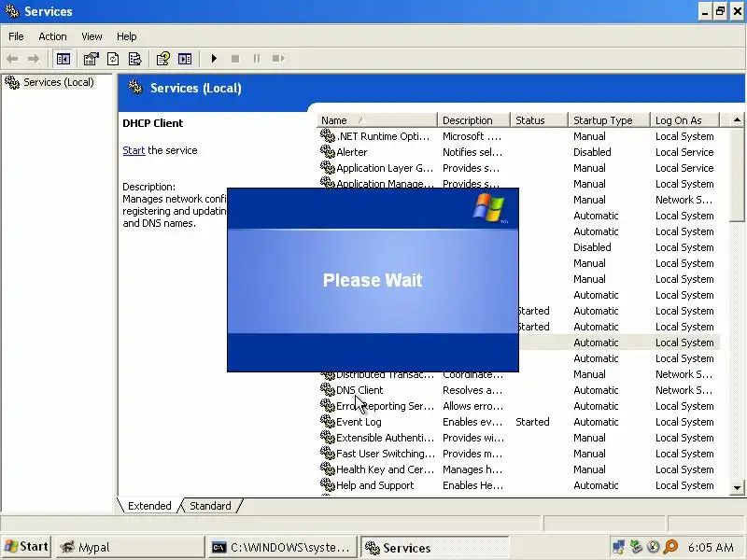This screenshot has height=560, width=747.
Task: Toggle Show/Hide Action Pane toolbar button
Action: click(x=185, y=59)
